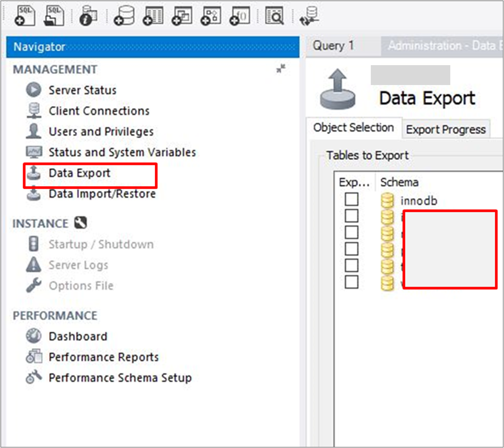
Task: Create new schema toolbar icon
Action: click(124, 15)
